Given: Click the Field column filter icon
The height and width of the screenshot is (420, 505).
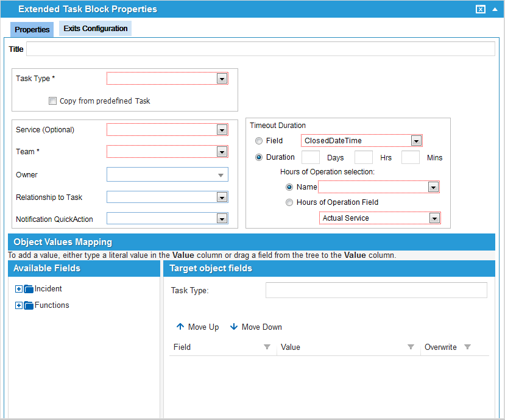Looking at the screenshot, I should (267, 347).
